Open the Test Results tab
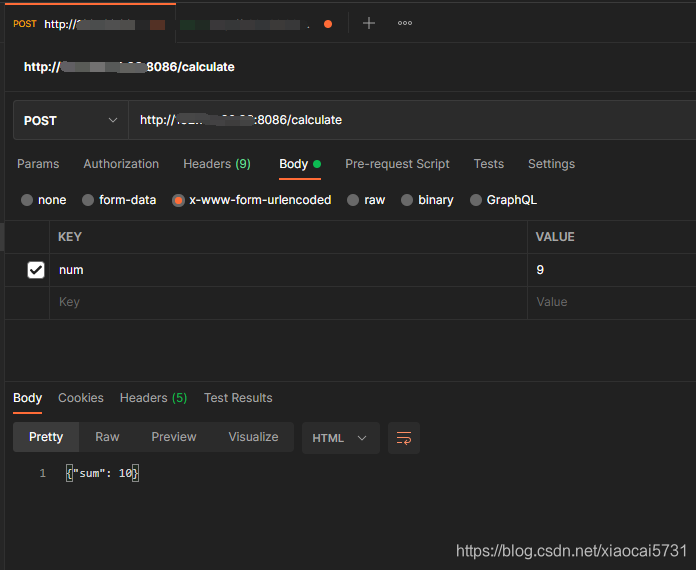 [x=238, y=398]
